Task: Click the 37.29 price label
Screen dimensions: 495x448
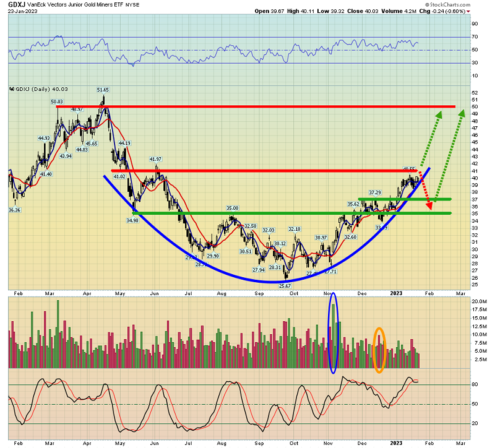Action: pos(374,193)
